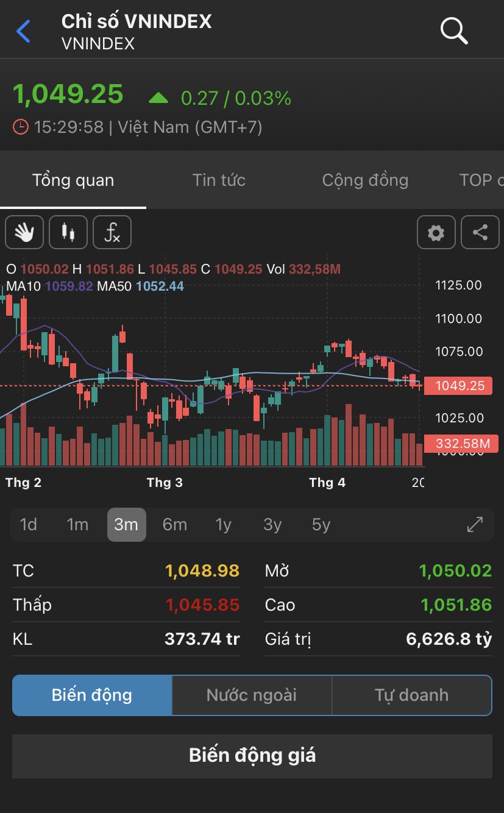Open the candlestick chart type icon
Image resolution: width=504 pixels, height=813 pixels.
(68, 232)
